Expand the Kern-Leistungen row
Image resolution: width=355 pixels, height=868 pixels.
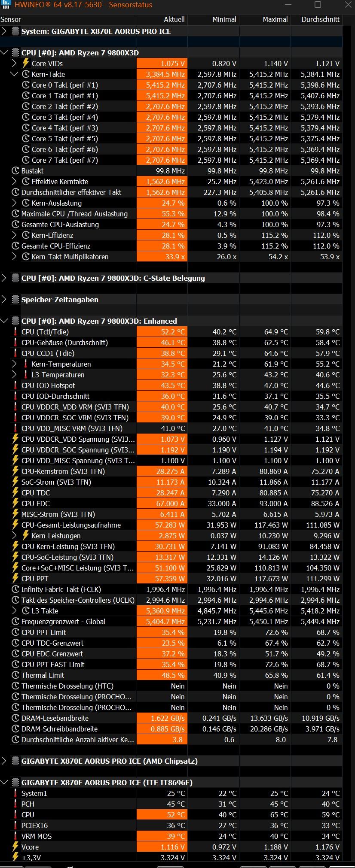(14, 535)
